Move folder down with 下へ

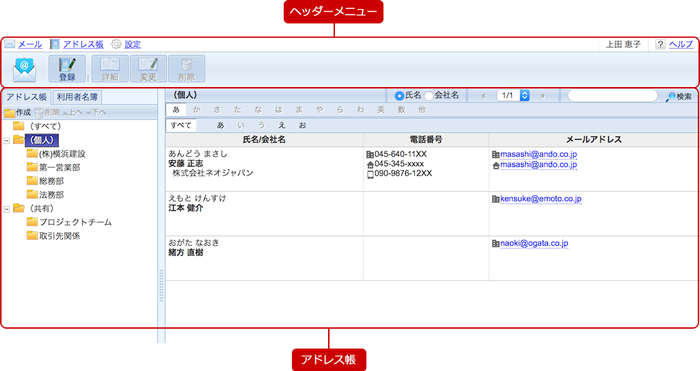tap(96, 113)
